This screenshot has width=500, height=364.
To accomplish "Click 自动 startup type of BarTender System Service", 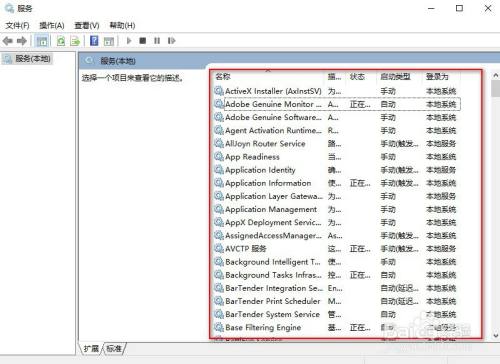I will click(x=388, y=314).
